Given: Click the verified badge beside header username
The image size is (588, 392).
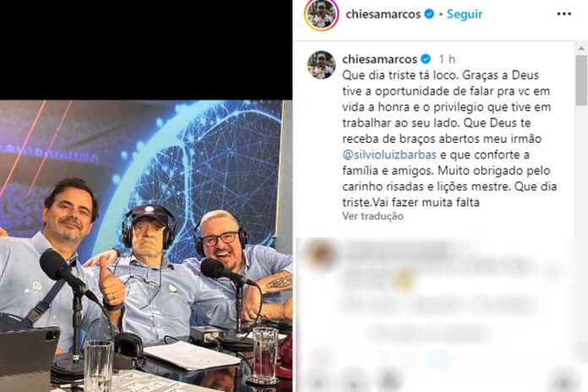Looking at the screenshot, I should [429, 14].
